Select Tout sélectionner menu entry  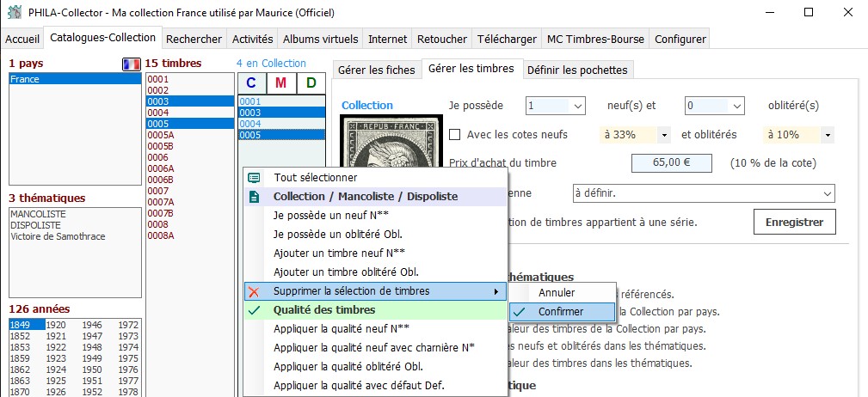375,178
